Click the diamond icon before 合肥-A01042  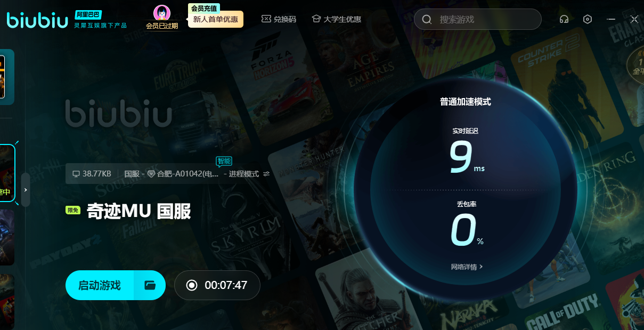(151, 174)
